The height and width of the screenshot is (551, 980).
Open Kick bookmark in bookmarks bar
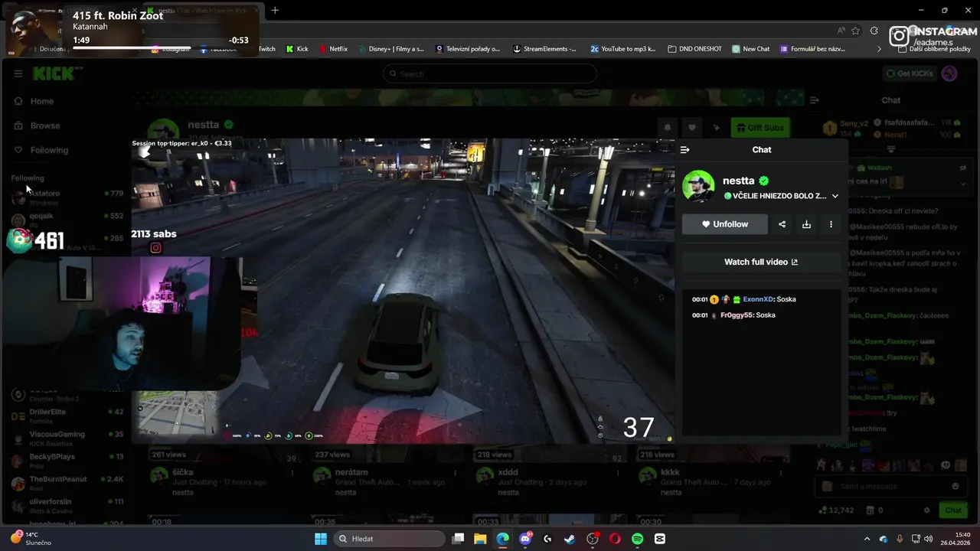pos(297,49)
